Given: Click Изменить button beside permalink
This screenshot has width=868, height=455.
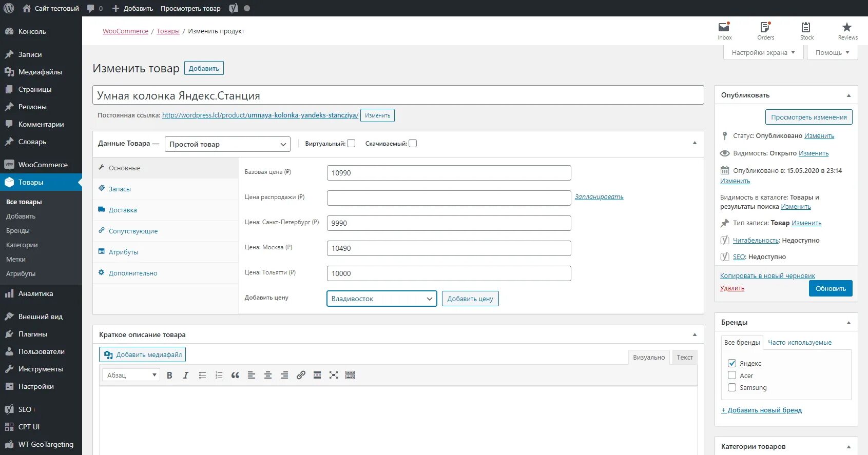Looking at the screenshot, I should 377,115.
